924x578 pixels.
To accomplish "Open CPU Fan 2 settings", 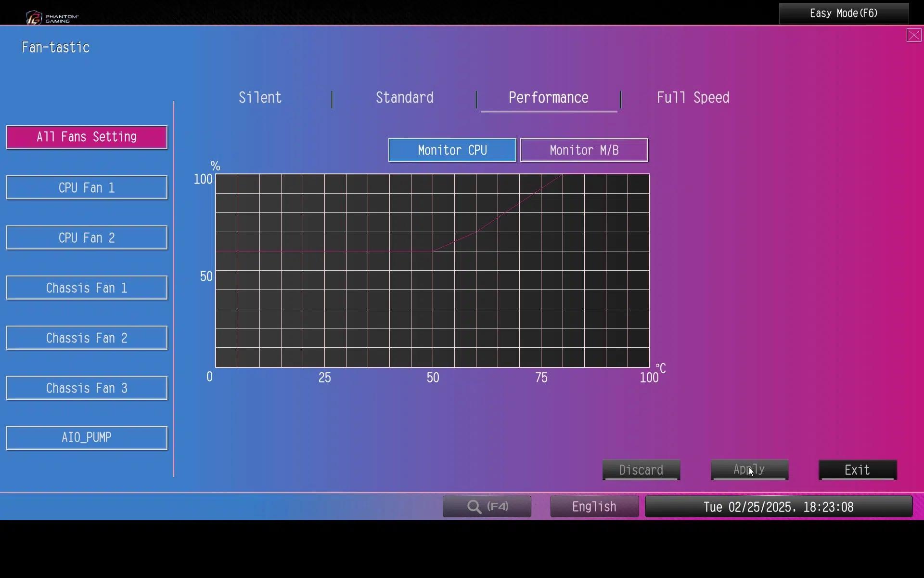I will click(x=87, y=237).
